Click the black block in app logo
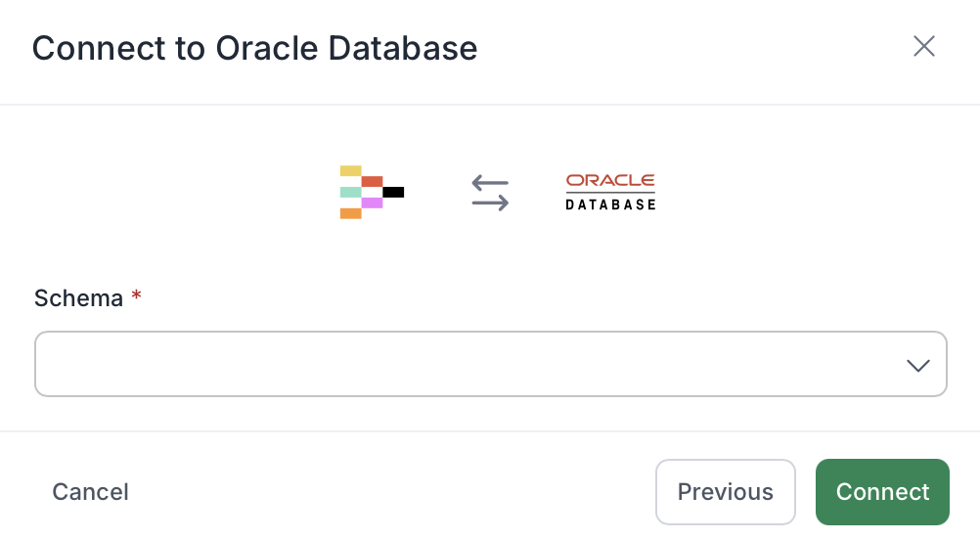980x540 pixels. point(393,192)
